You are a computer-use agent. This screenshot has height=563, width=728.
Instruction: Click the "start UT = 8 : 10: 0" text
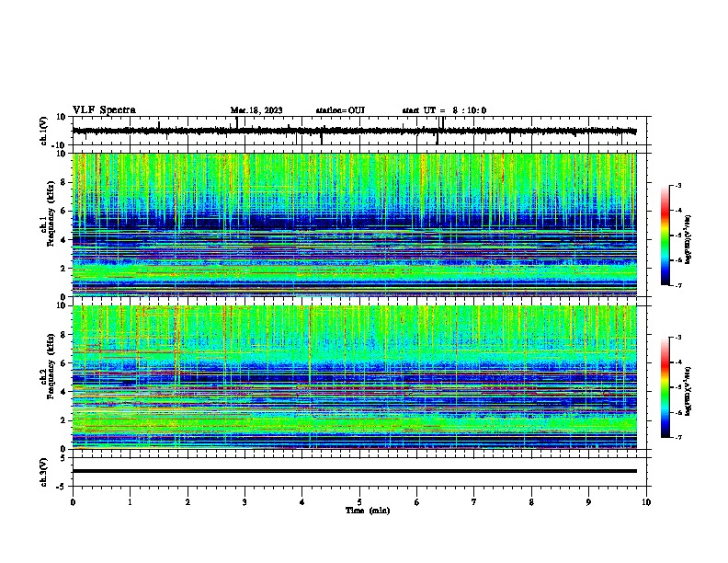pyautogui.click(x=444, y=110)
